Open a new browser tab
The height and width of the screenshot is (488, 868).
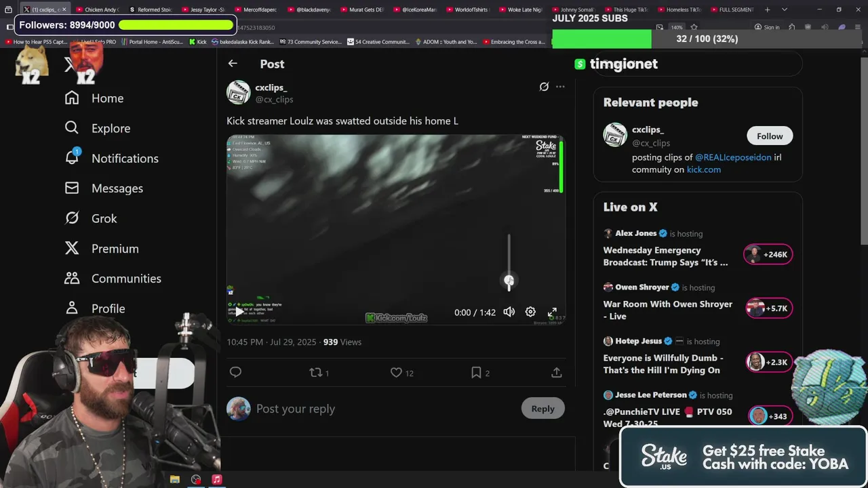pyautogui.click(x=767, y=9)
